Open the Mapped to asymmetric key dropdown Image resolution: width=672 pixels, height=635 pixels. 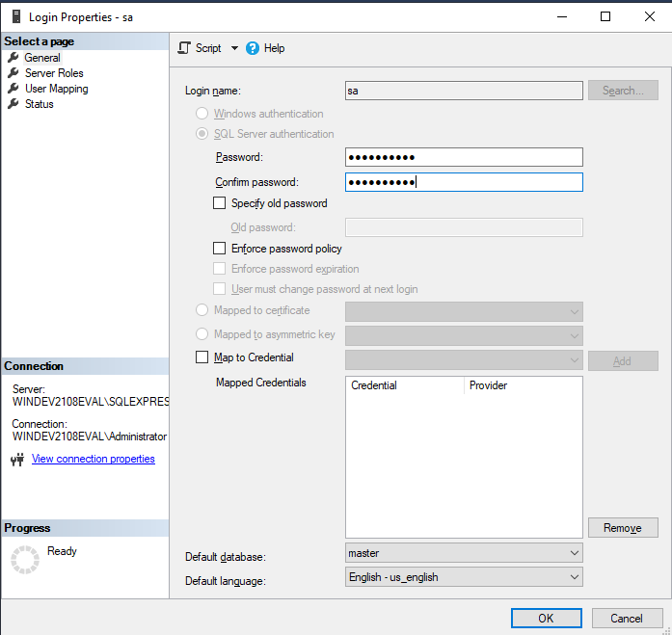tap(464, 335)
